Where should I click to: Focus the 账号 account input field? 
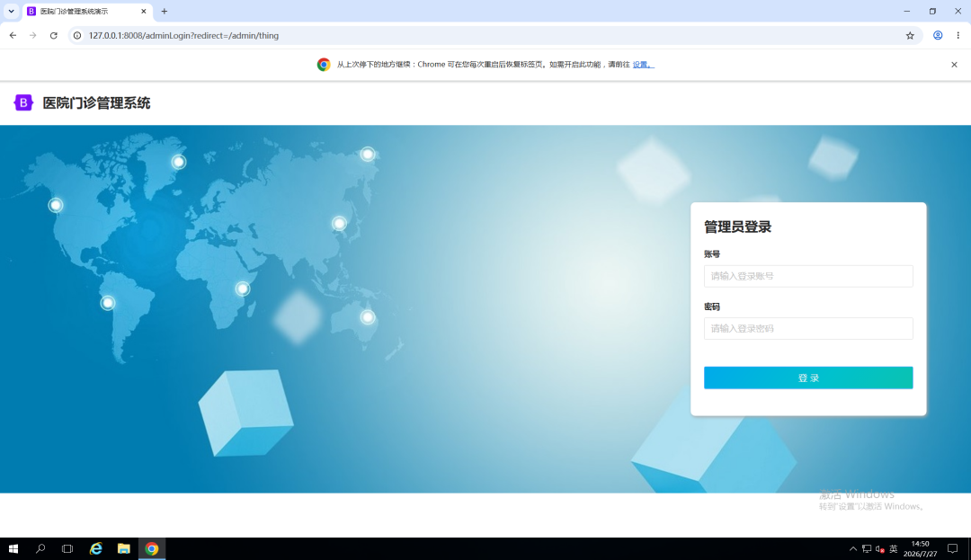click(x=808, y=276)
